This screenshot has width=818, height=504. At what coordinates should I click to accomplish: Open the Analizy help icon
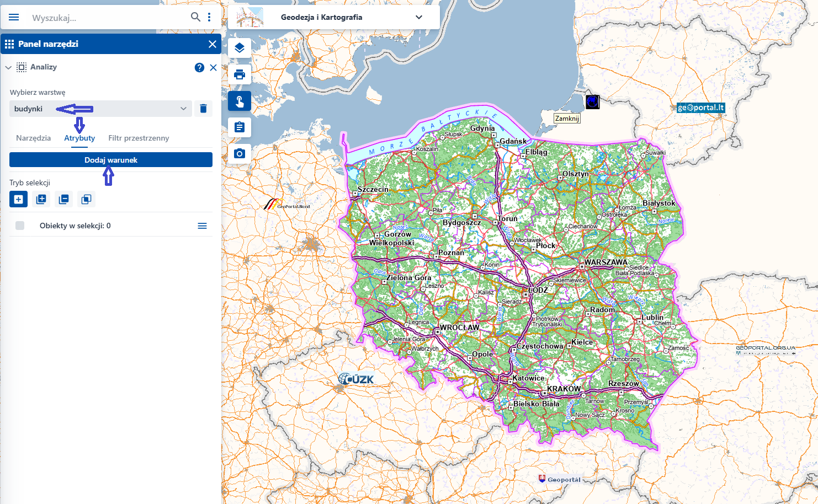click(199, 67)
